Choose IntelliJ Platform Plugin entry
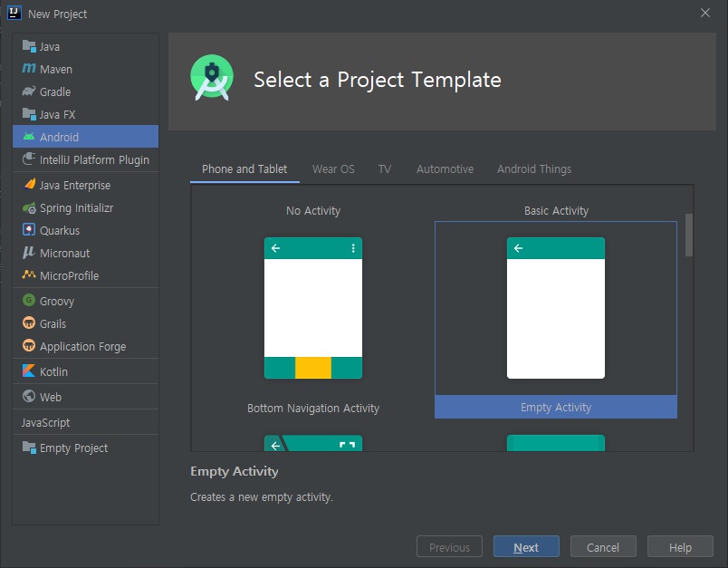The width and height of the screenshot is (728, 568). [85, 159]
